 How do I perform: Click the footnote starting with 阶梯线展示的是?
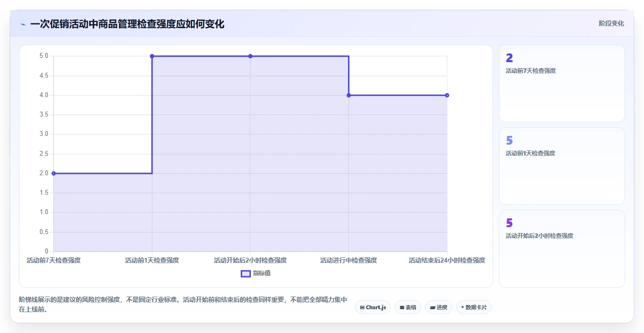pyautogui.click(x=183, y=305)
